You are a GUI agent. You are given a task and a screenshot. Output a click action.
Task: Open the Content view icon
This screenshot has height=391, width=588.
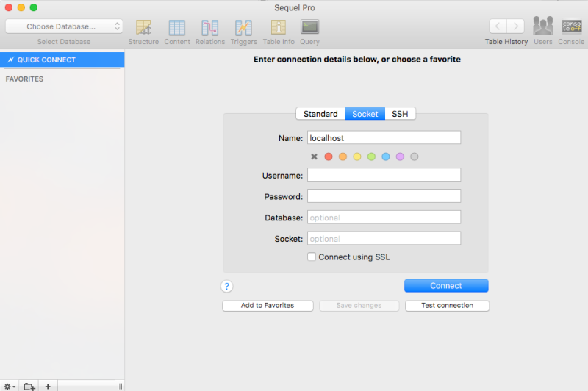176,27
